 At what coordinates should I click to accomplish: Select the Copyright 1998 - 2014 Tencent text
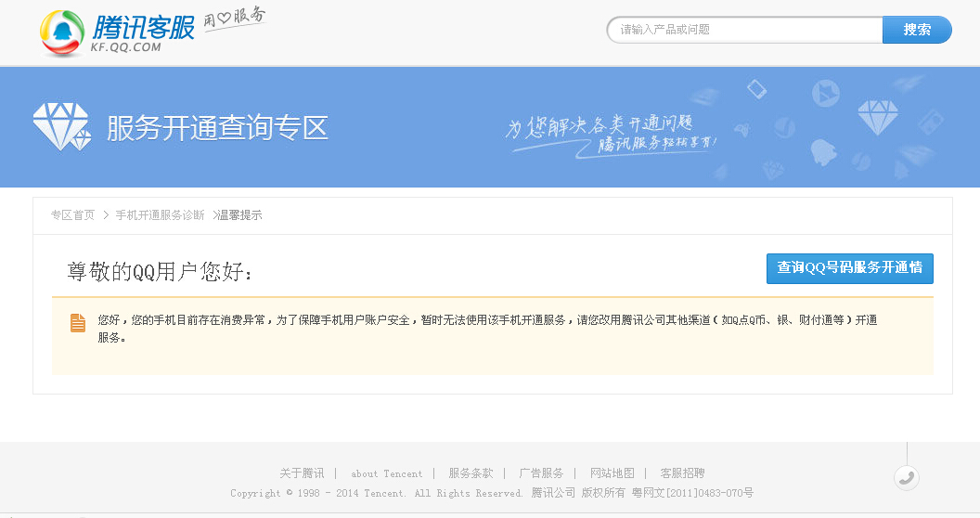(x=376, y=493)
